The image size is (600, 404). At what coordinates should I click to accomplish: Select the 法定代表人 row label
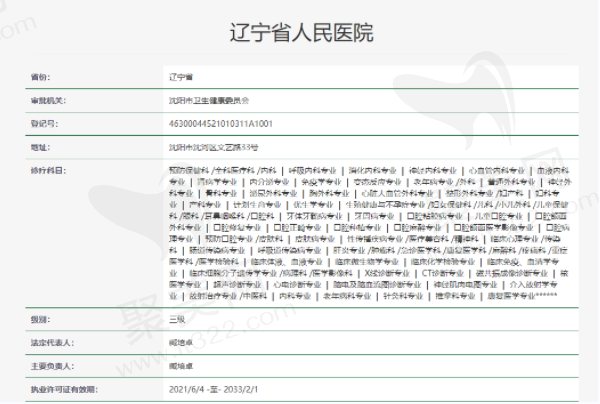(52, 343)
